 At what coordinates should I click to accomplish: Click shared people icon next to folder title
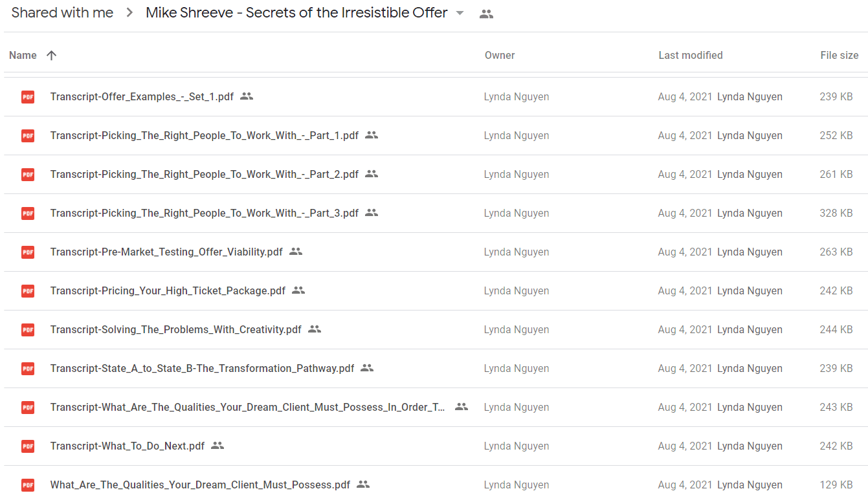click(x=486, y=14)
